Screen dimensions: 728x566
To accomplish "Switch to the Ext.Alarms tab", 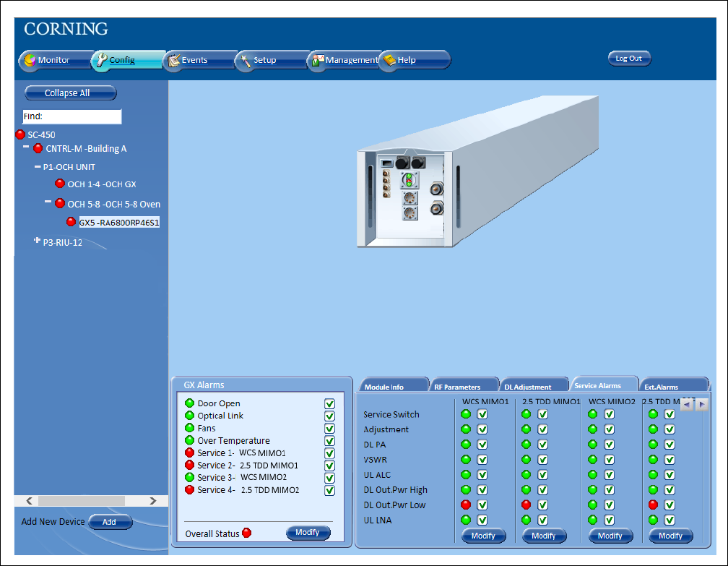I will (x=674, y=386).
